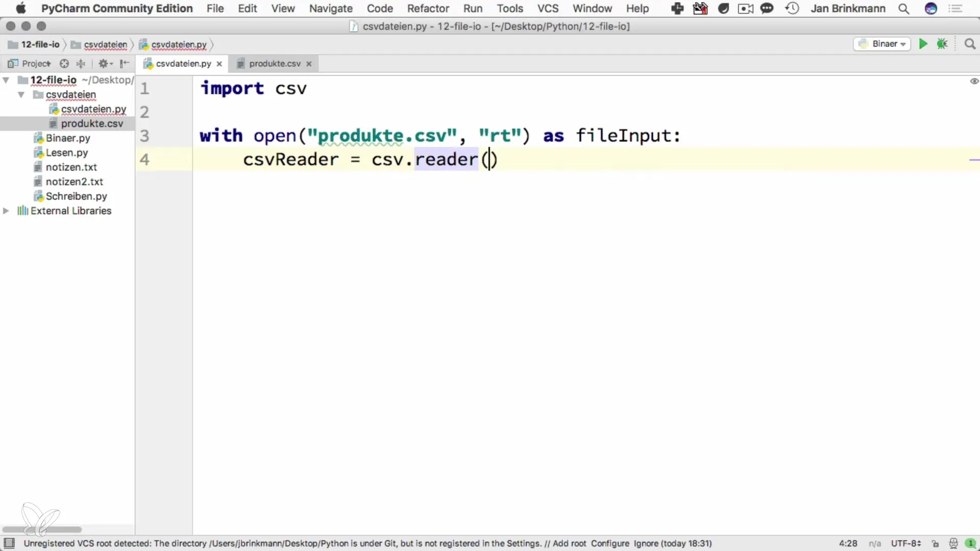Select csvdateien.py in the project tree

[x=93, y=109]
